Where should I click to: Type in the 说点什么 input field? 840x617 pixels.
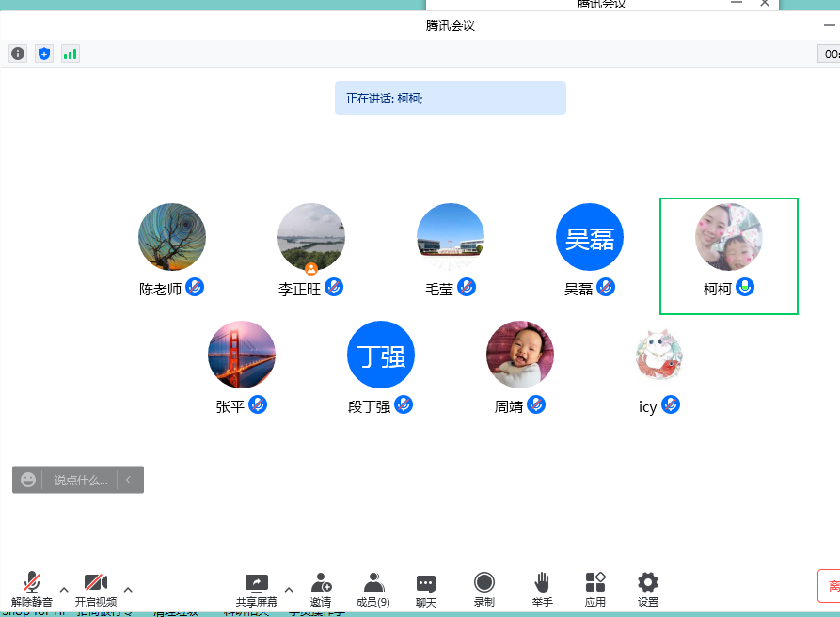coord(80,480)
